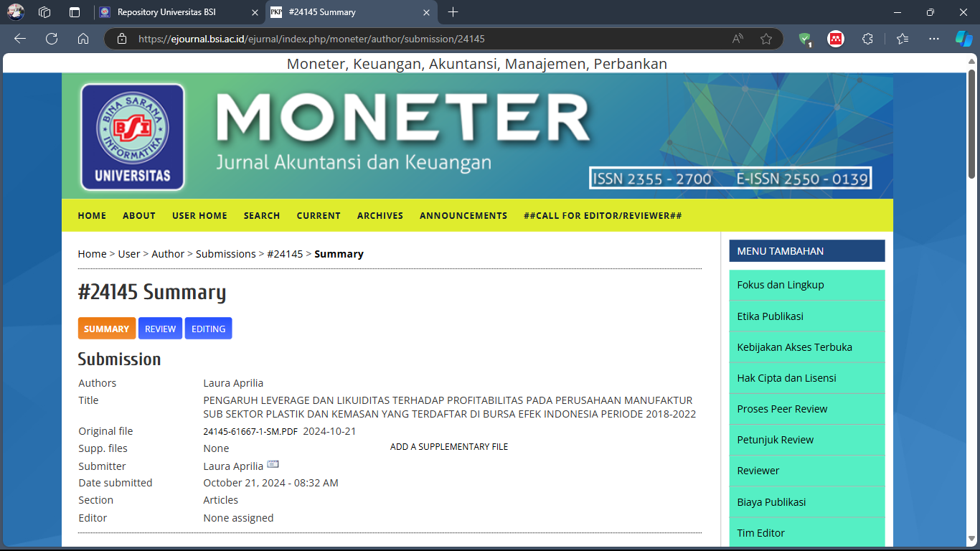Open the Copilot sidebar icon

(x=963, y=39)
